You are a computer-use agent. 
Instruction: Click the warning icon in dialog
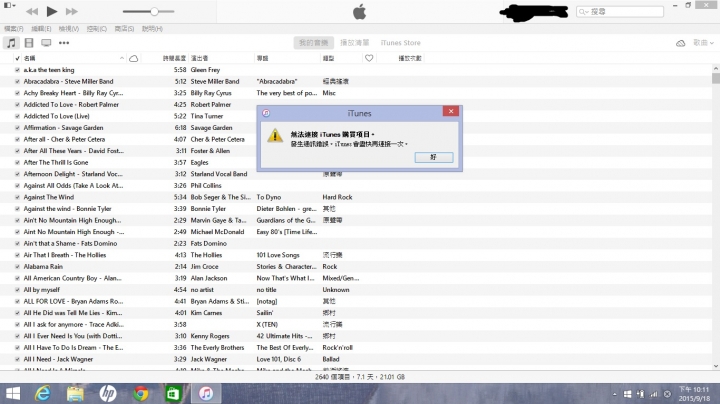point(275,135)
